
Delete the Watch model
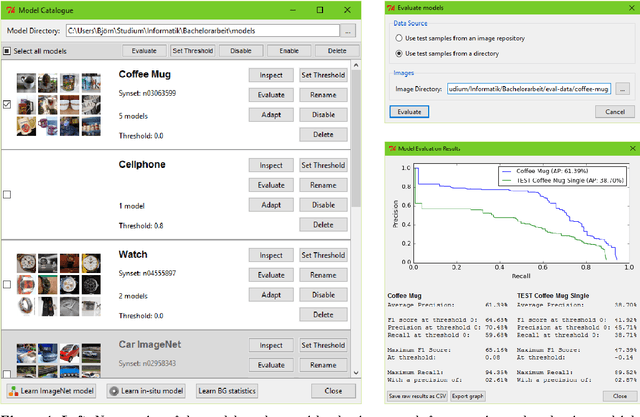(x=323, y=315)
